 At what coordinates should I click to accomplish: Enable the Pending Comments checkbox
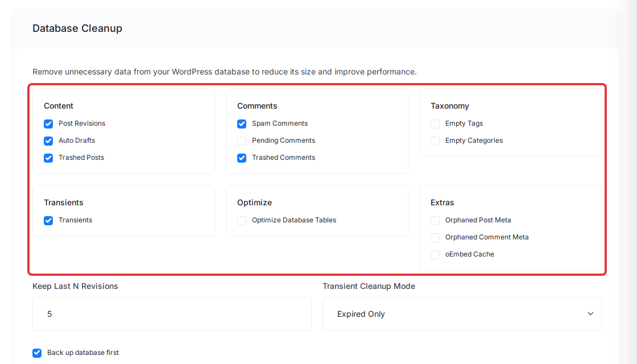pyautogui.click(x=242, y=140)
